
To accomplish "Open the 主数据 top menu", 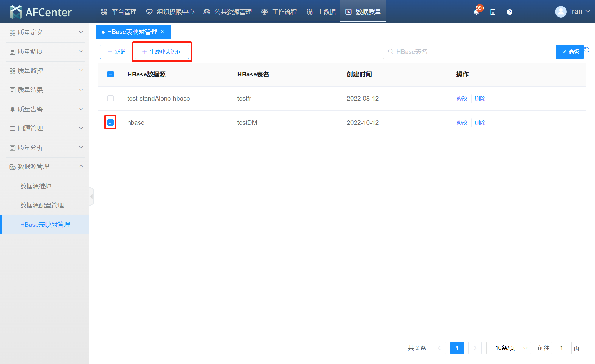I will (321, 12).
